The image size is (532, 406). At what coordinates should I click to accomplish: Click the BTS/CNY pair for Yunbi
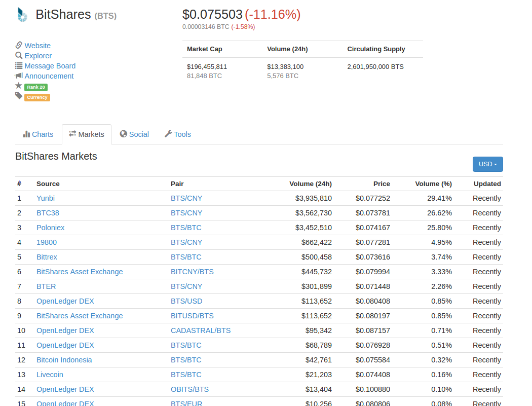186,198
